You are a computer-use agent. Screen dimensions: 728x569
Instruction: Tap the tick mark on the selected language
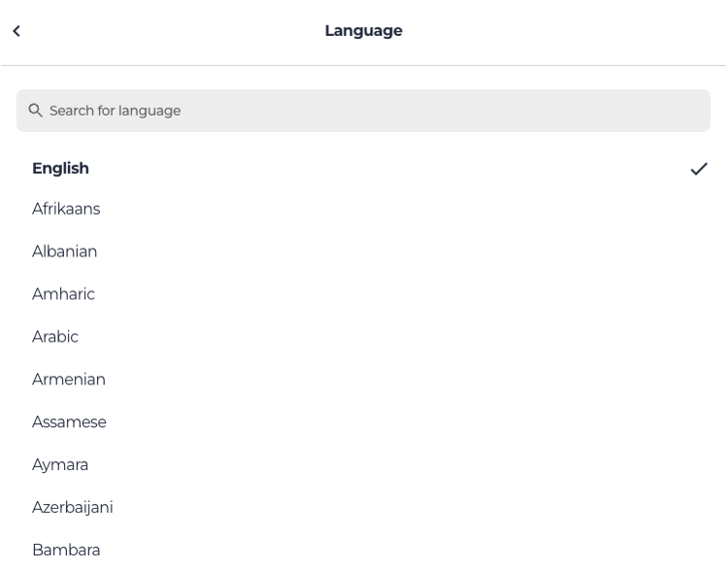699,169
